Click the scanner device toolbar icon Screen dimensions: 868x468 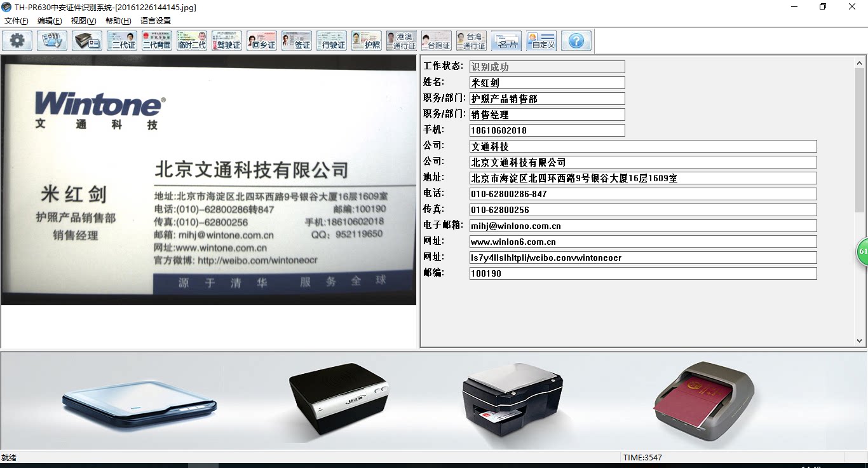point(87,41)
